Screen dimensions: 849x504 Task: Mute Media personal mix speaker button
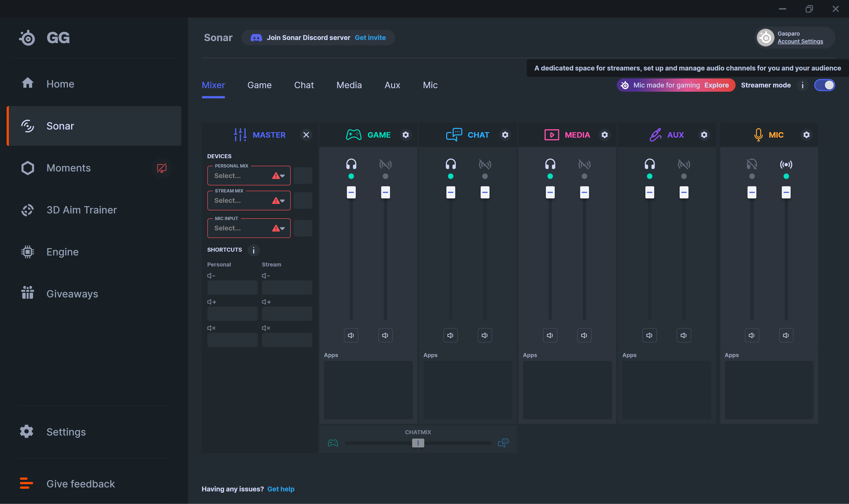tap(550, 336)
